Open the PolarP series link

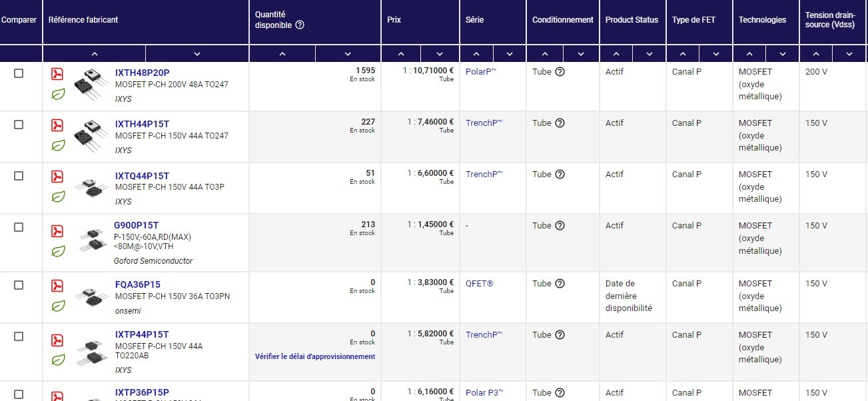coord(481,72)
